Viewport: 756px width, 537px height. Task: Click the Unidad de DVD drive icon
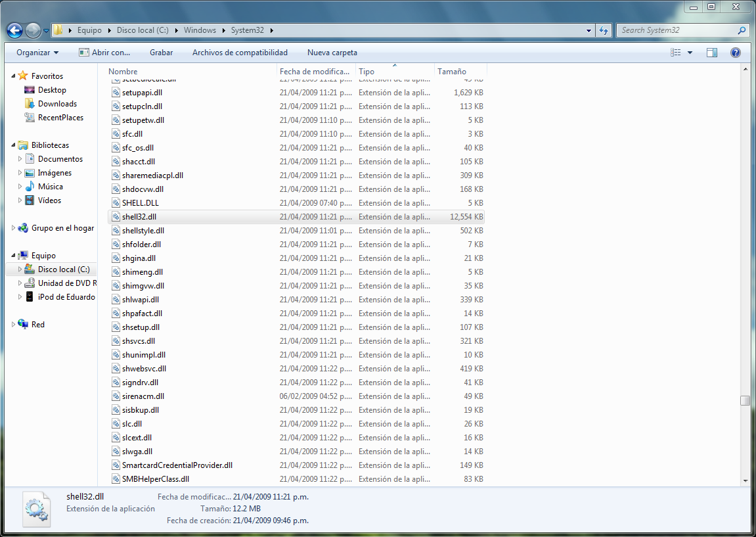tap(30, 283)
